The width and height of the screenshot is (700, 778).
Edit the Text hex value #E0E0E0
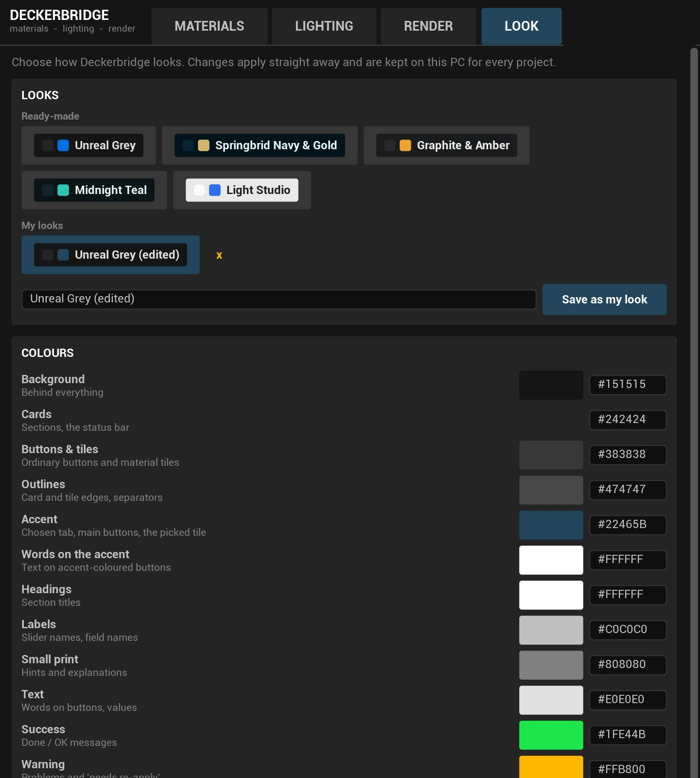pyautogui.click(x=628, y=700)
